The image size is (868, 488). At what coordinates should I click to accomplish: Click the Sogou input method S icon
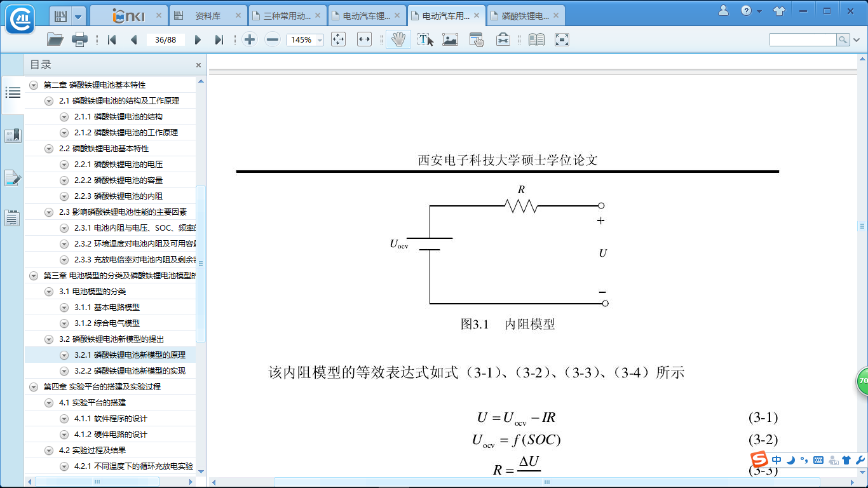click(759, 460)
